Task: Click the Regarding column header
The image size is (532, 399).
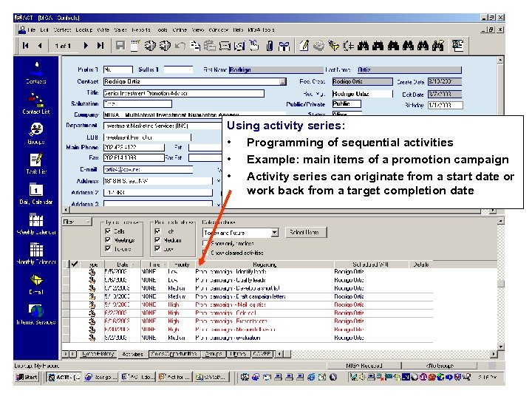Action: [265, 265]
